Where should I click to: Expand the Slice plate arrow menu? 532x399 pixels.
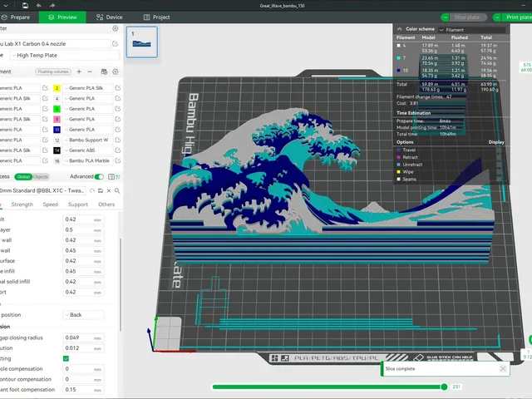445,17
